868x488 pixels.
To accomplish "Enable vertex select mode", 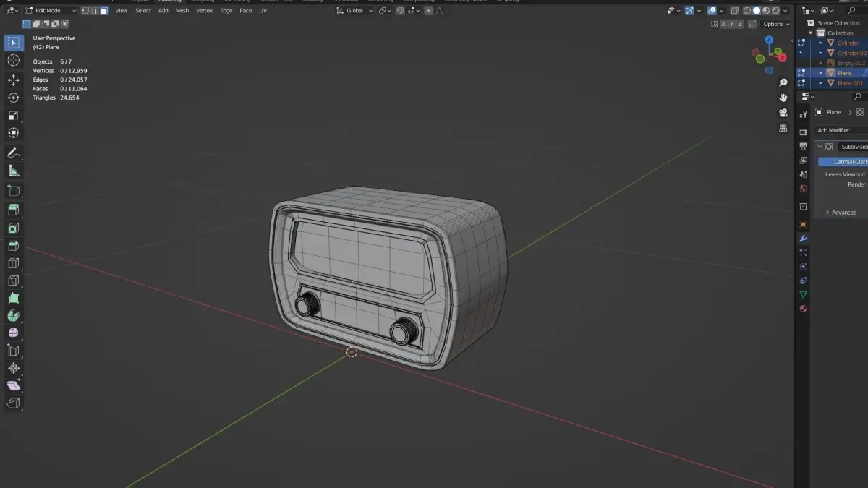I will [85, 10].
